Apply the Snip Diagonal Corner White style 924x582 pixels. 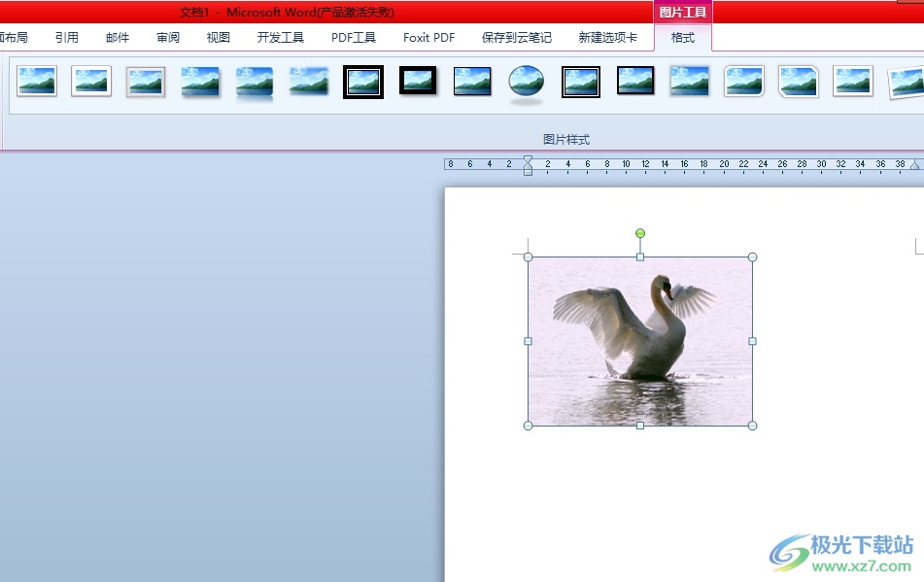[799, 82]
